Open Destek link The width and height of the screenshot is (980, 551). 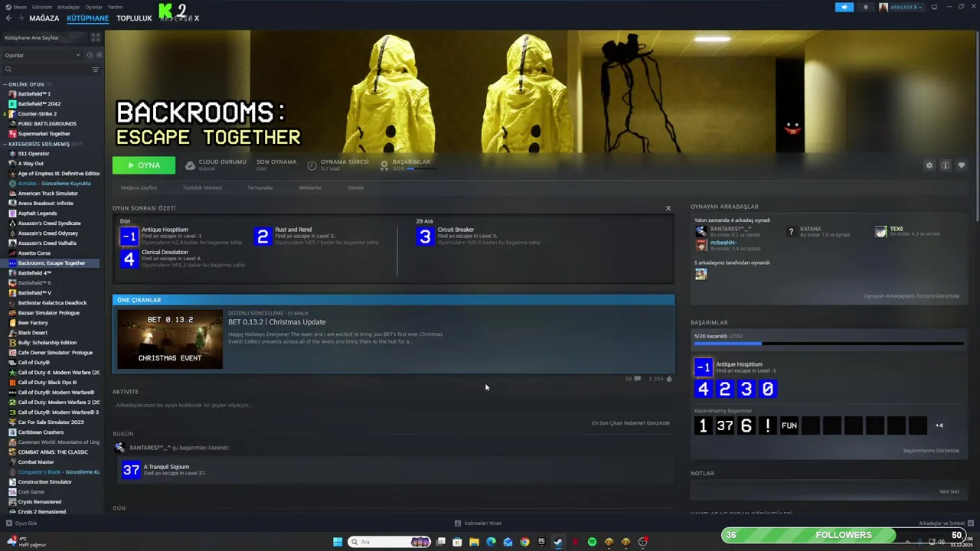click(x=355, y=187)
